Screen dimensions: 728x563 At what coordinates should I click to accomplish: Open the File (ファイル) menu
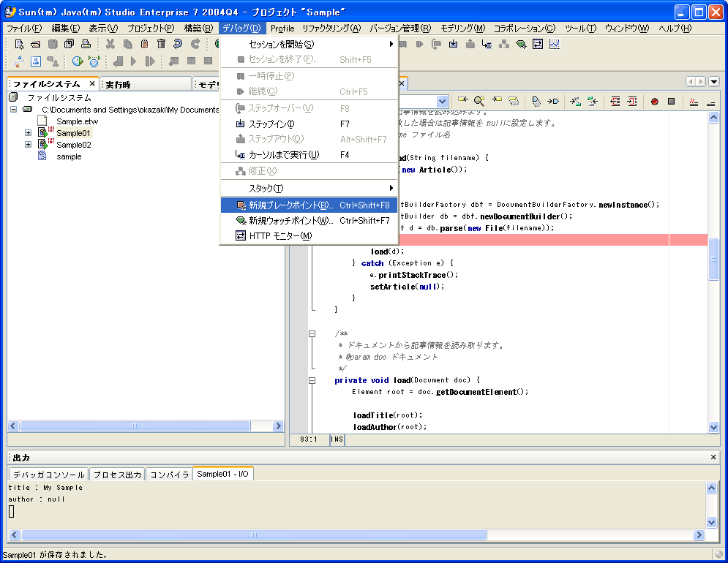click(24, 29)
